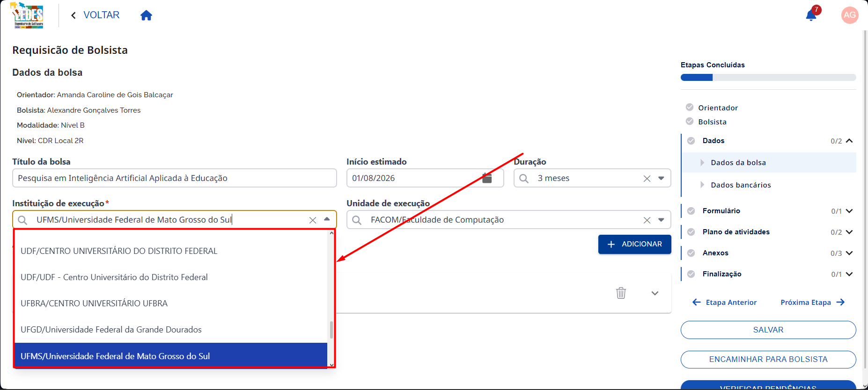The image size is (868, 390).
Task: Click the scroll-down arrow of the institution list
Action: click(331, 365)
